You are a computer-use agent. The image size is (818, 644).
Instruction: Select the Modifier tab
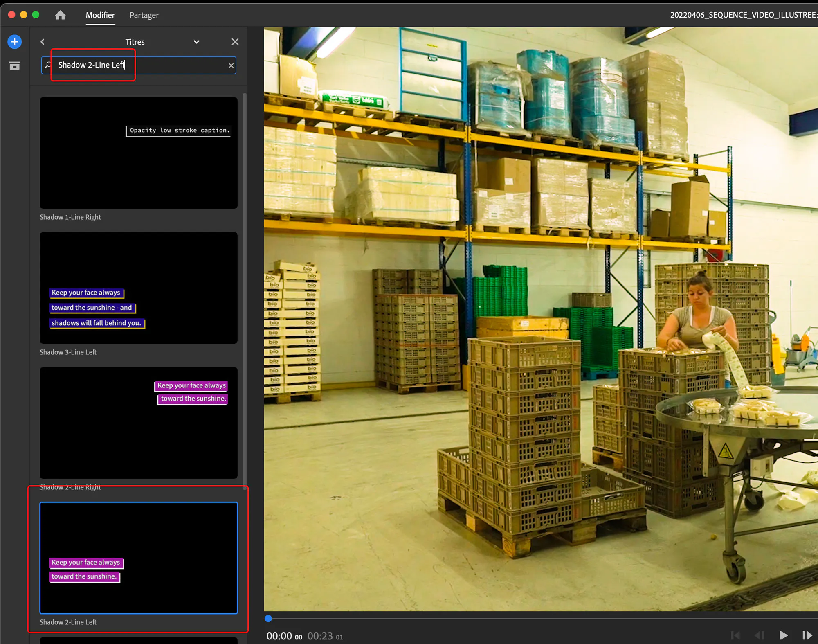point(100,15)
